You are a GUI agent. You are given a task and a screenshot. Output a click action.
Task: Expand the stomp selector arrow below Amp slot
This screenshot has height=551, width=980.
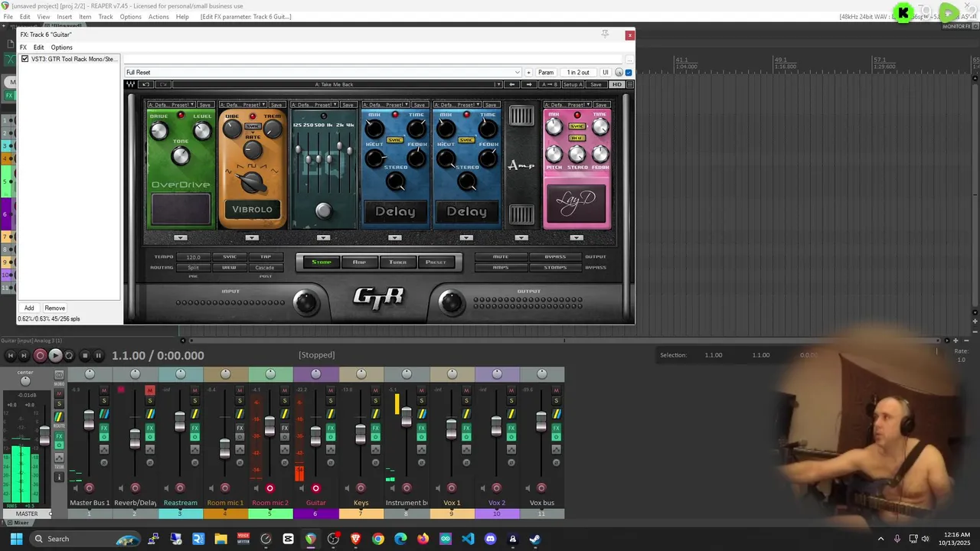tap(521, 238)
